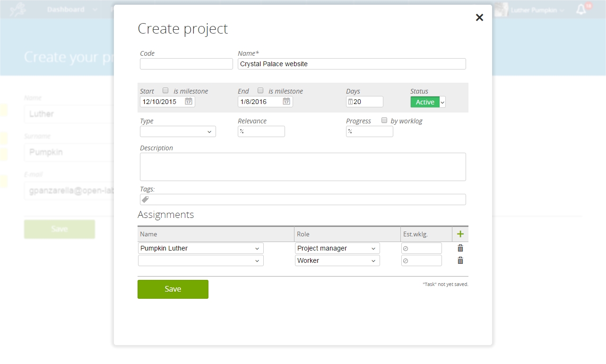
Task: Focus the Relevance percentage field
Action: pyautogui.click(x=261, y=131)
